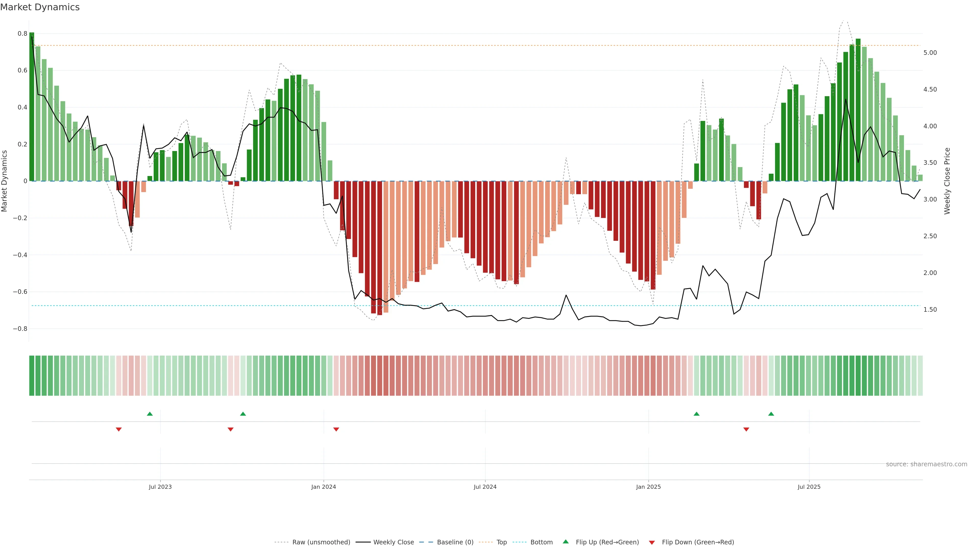Click the Flip Down (Green→Red) legend item
Image resolution: width=980 pixels, height=551 pixels.
(698, 542)
